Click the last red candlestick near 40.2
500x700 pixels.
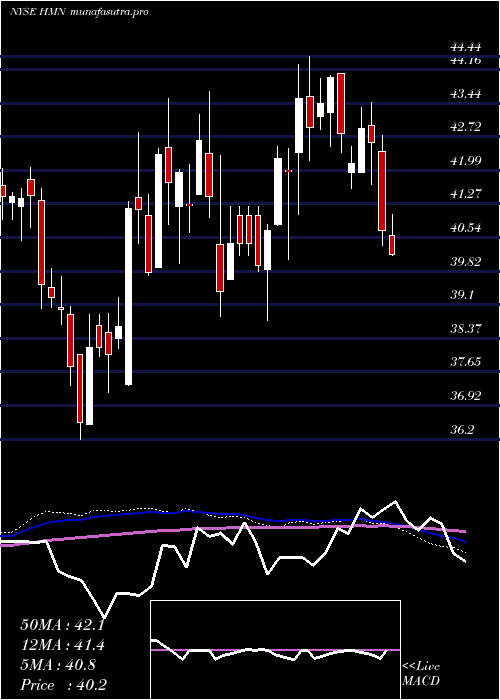pyautogui.click(x=392, y=245)
